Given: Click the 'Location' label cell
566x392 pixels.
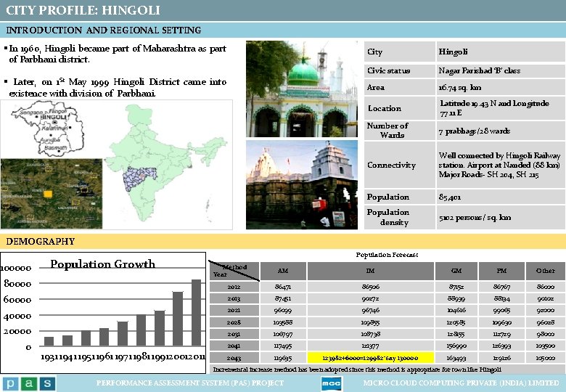Looking at the screenshot, I should [x=400, y=108].
